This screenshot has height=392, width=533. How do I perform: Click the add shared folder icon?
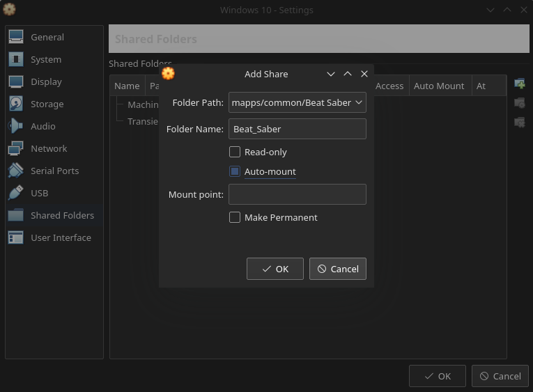[x=519, y=84]
